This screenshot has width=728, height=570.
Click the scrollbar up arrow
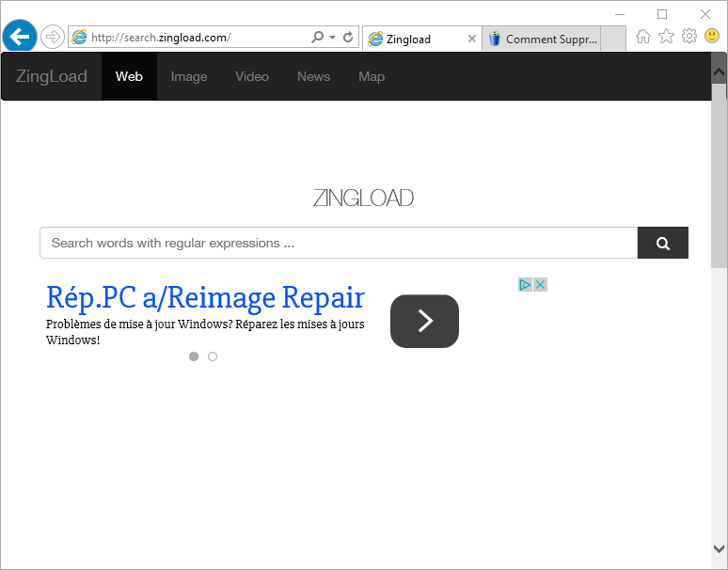click(719, 72)
